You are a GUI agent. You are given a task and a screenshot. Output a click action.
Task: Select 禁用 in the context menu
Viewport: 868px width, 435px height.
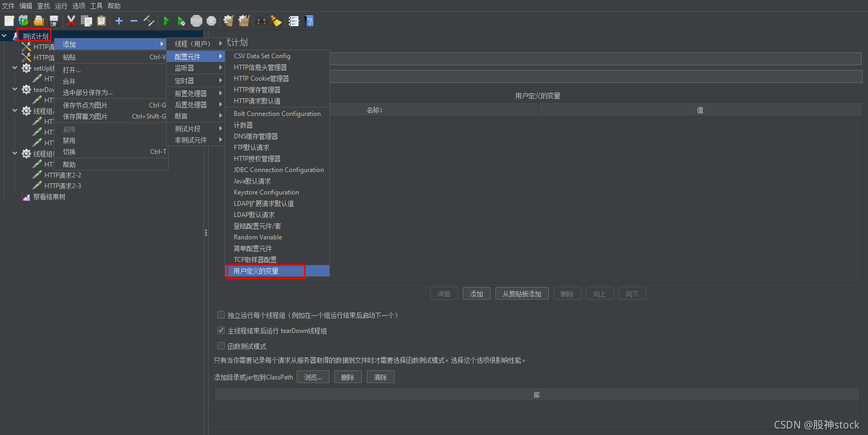[x=112, y=141]
